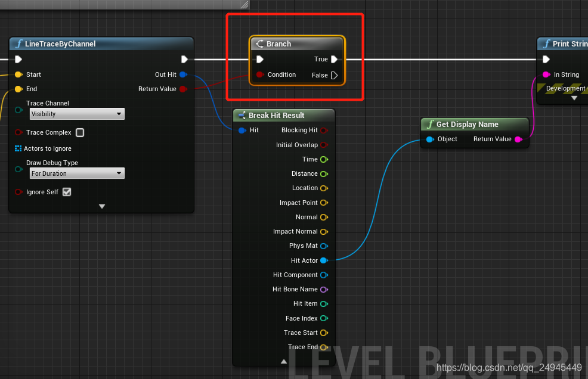Click the Impact Point output pin
The height and width of the screenshot is (379, 588).
coord(324,203)
